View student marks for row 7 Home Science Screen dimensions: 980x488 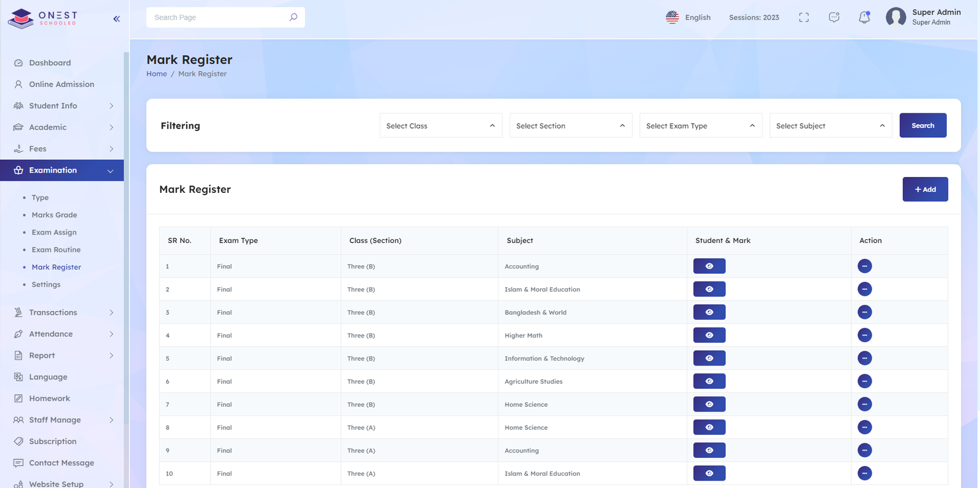pos(709,404)
